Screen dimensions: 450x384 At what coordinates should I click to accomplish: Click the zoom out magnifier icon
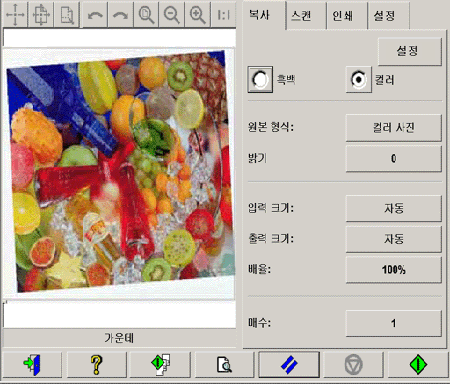[172, 14]
